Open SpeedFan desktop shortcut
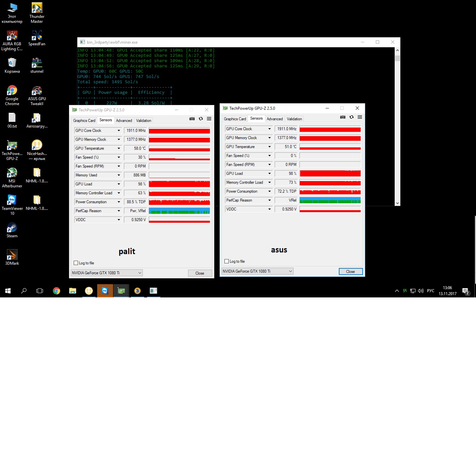The width and height of the screenshot is (476, 460). point(37,38)
